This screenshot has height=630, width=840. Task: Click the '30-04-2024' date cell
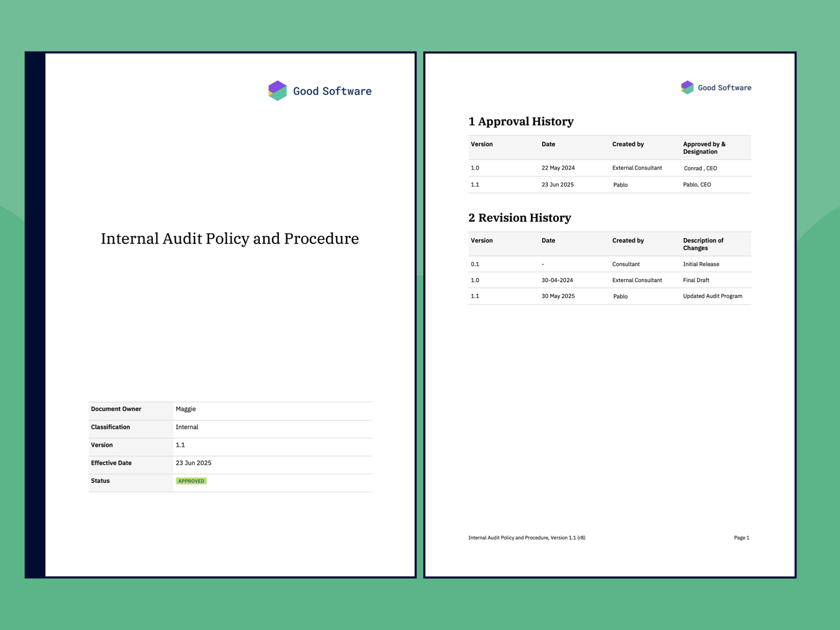[x=558, y=280]
